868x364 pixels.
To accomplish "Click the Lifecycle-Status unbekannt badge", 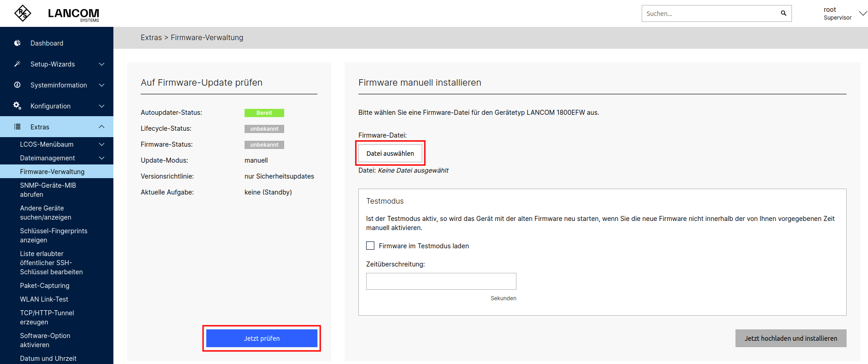I will (x=264, y=129).
